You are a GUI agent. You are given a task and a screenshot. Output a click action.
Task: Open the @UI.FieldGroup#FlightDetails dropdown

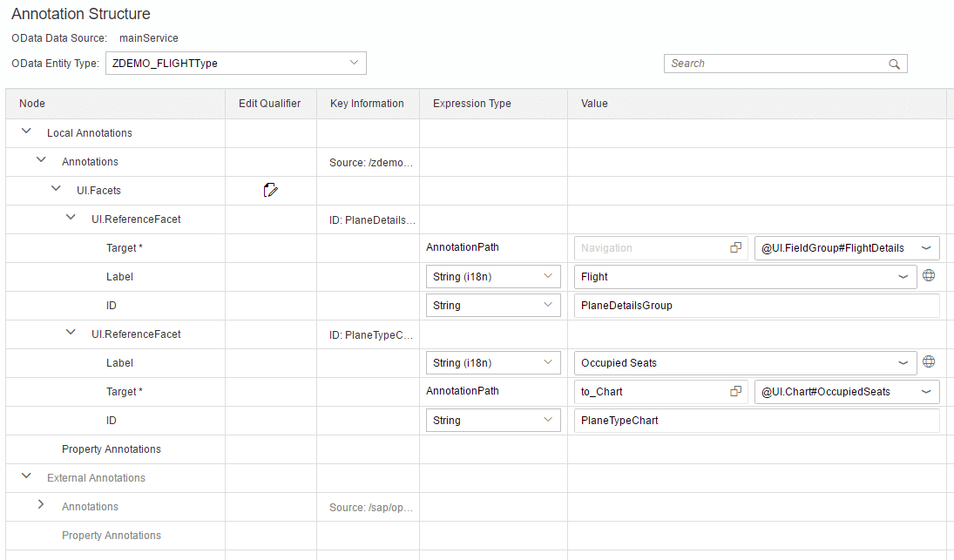(x=926, y=247)
